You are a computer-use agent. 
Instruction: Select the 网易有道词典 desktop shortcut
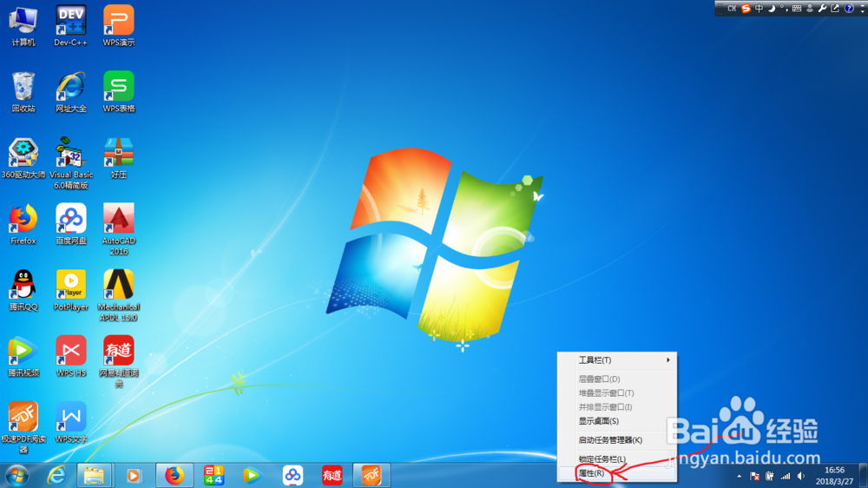coord(118,361)
